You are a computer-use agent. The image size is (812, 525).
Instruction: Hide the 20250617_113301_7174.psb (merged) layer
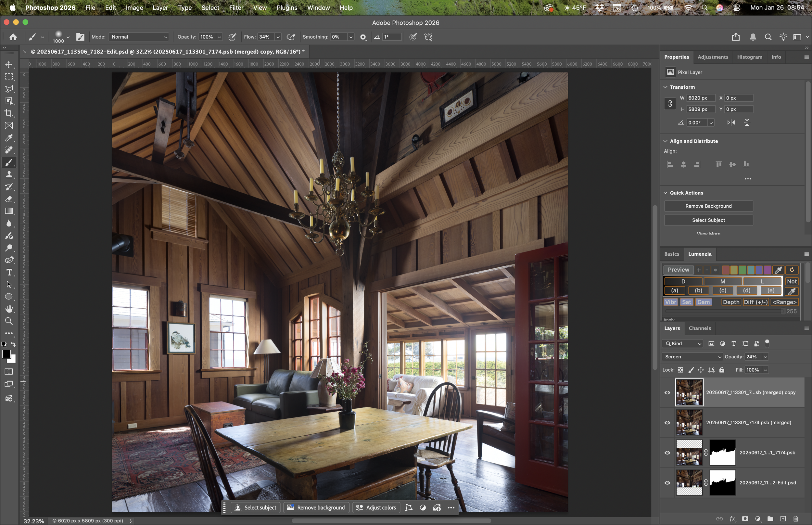[667, 423]
